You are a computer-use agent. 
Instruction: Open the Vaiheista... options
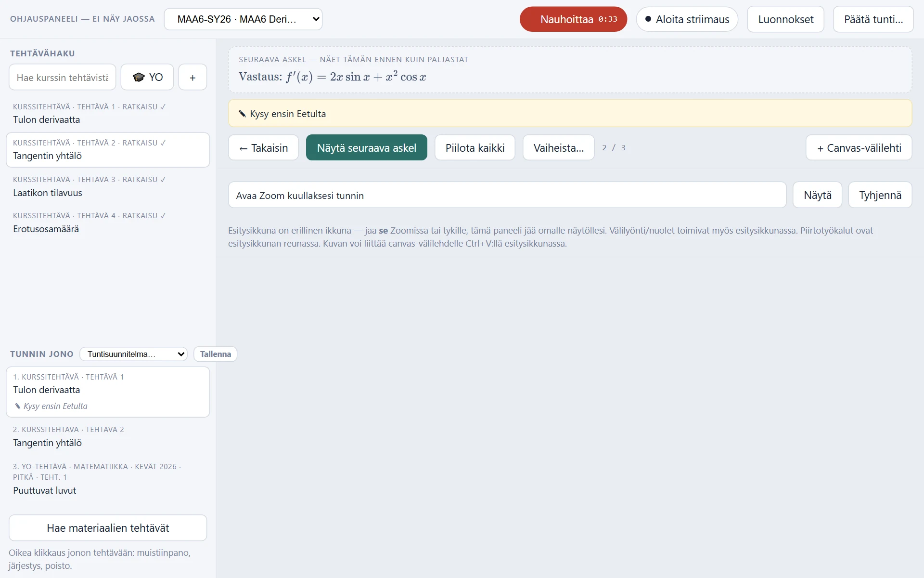pyautogui.click(x=558, y=147)
